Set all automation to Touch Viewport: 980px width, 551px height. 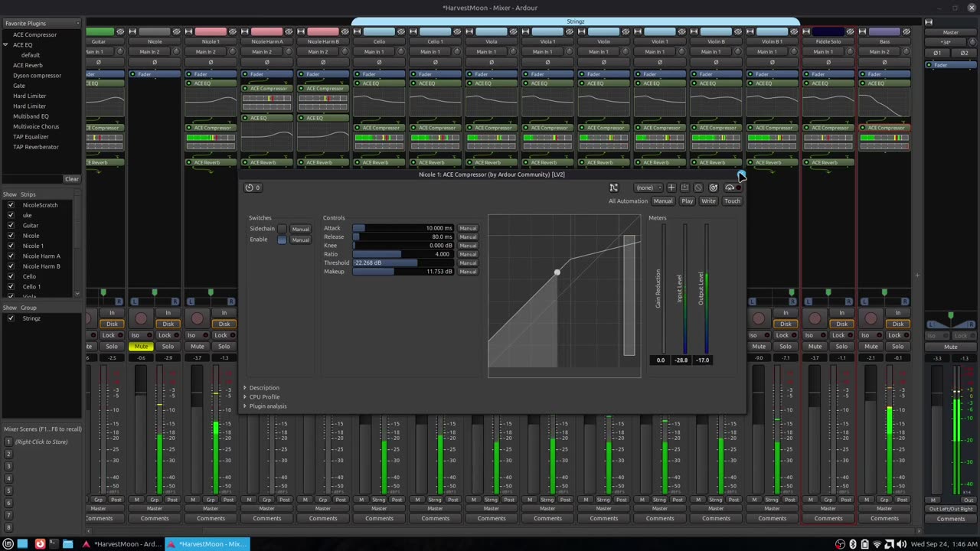coord(732,201)
